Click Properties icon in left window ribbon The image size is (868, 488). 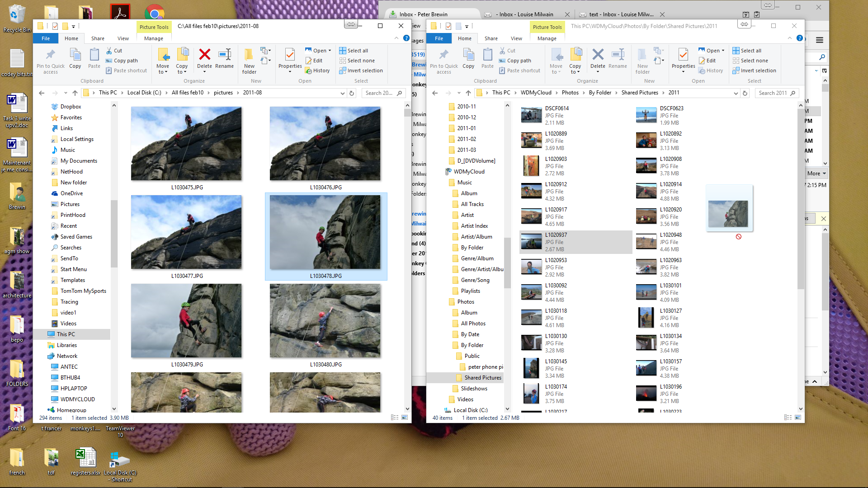click(290, 55)
